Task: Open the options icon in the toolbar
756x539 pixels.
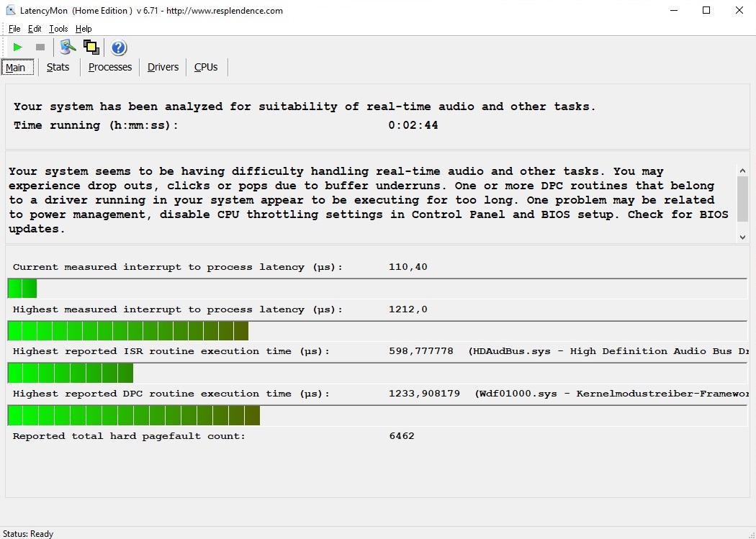Action: pos(68,47)
